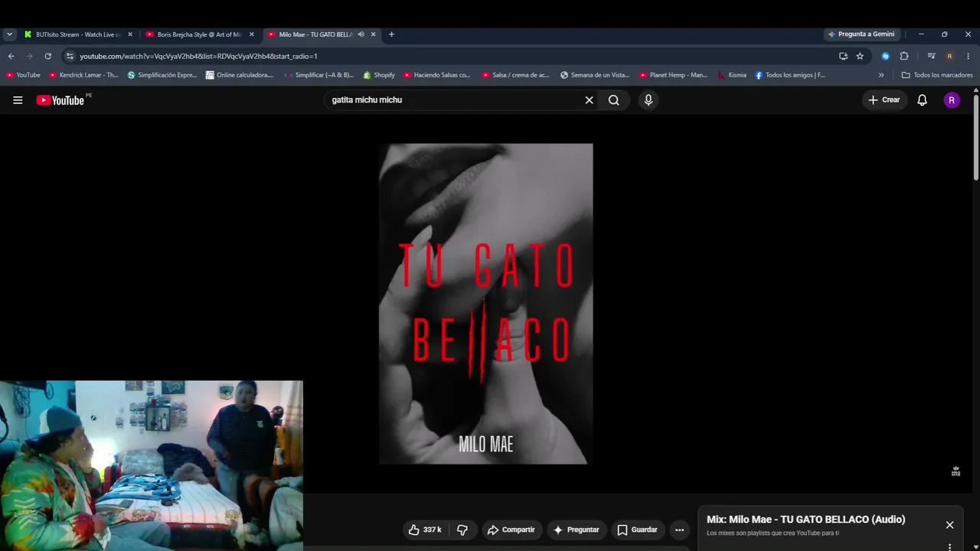980x551 pixels.
Task: Open a new browser tab
Action: pos(391,34)
